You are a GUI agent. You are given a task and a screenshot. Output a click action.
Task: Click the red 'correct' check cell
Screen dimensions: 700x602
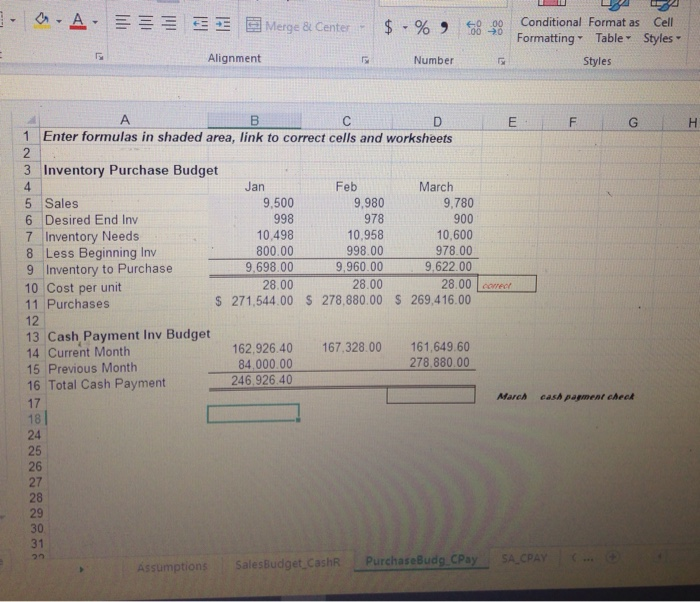click(x=507, y=285)
